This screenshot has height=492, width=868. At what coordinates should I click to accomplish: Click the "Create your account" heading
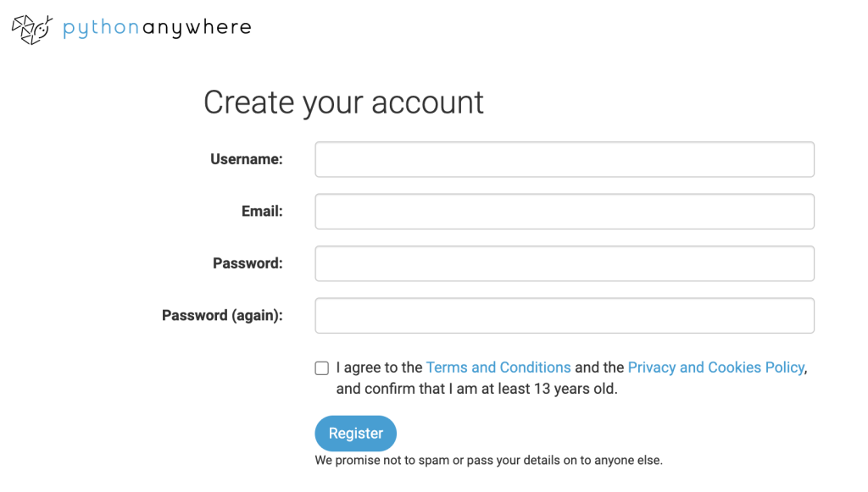coord(343,102)
